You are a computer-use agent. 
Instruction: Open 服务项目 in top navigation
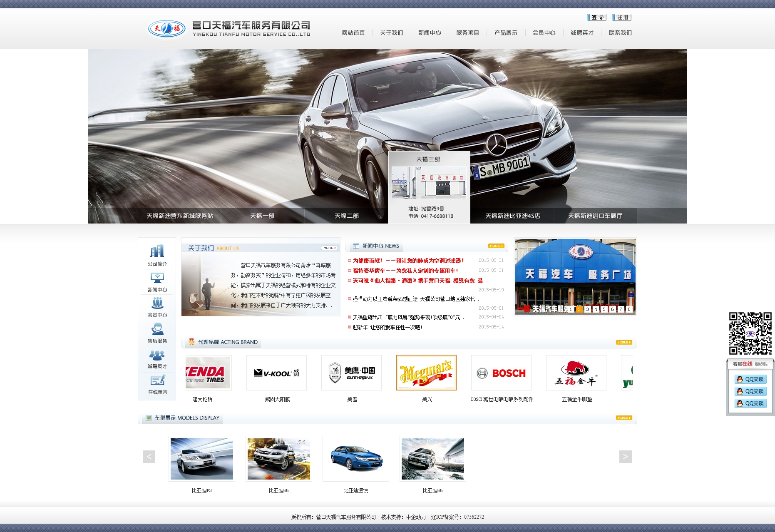[x=468, y=33]
